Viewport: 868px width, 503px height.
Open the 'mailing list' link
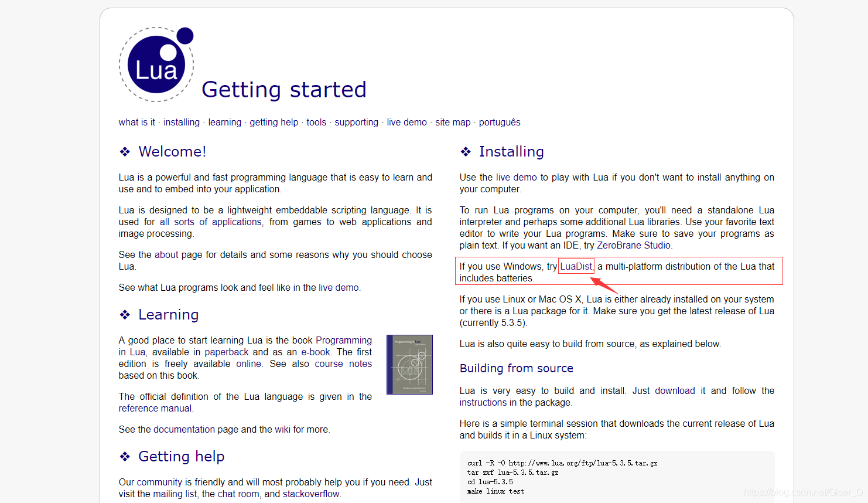point(175,494)
